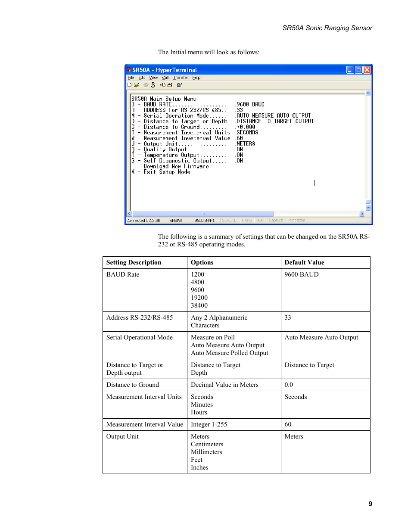Click the 'SR50A Sonic Ranging Sensor' page header
Image resolution: width=411 pixels, height=532 pixels.
(x=327, y=28)
